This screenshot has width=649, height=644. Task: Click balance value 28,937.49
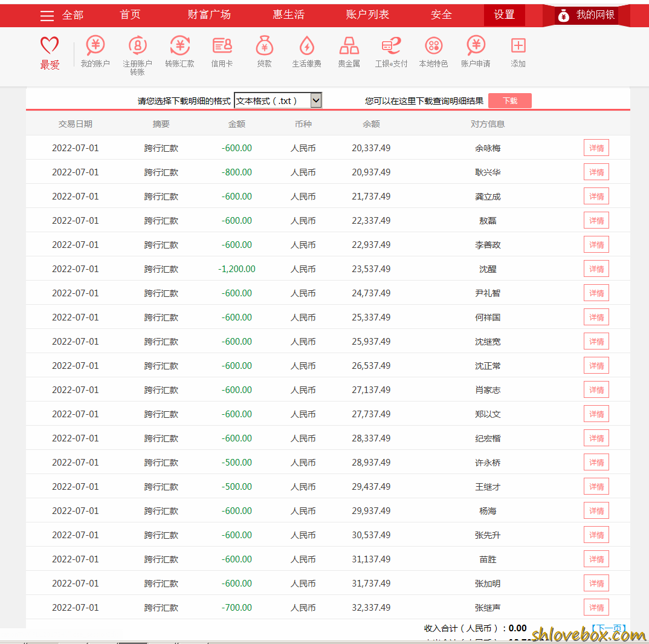point(371,462)
